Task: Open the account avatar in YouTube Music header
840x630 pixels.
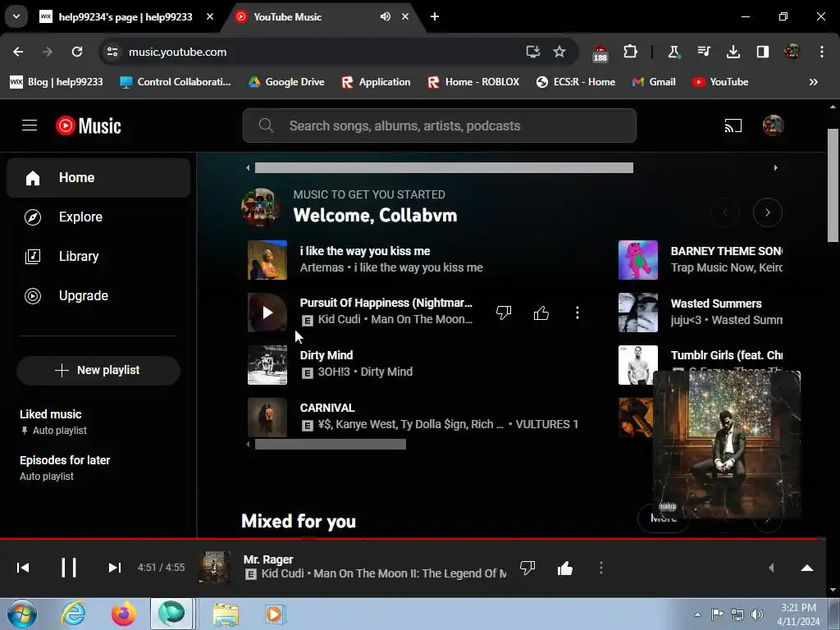Action: 773,126
